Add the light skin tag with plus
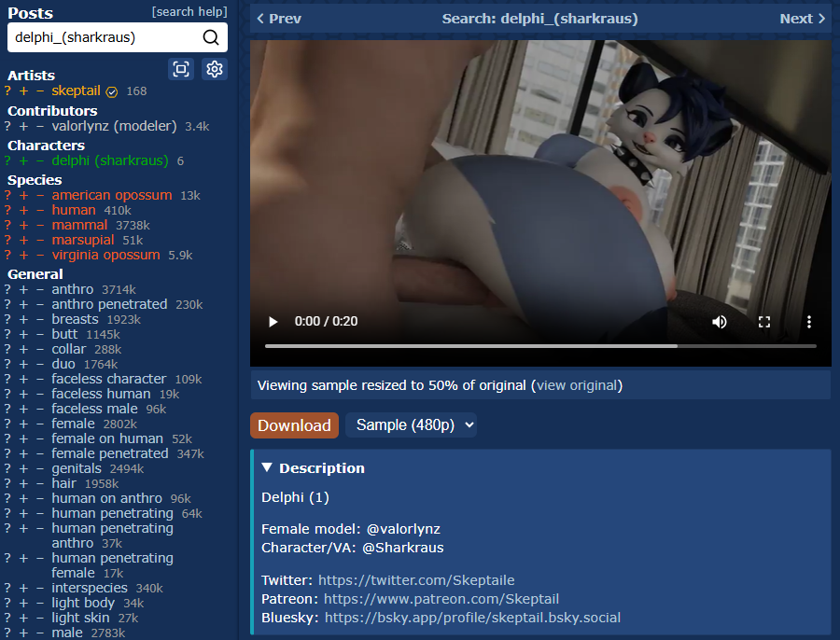This screenshot has height=640, width=840. (x=23, y=618)
